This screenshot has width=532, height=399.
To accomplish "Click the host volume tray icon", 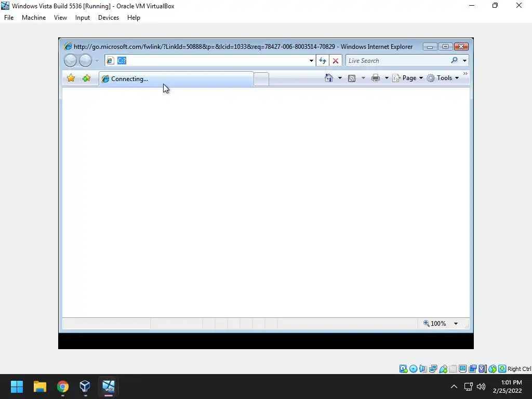I will (x=481, y=387).
